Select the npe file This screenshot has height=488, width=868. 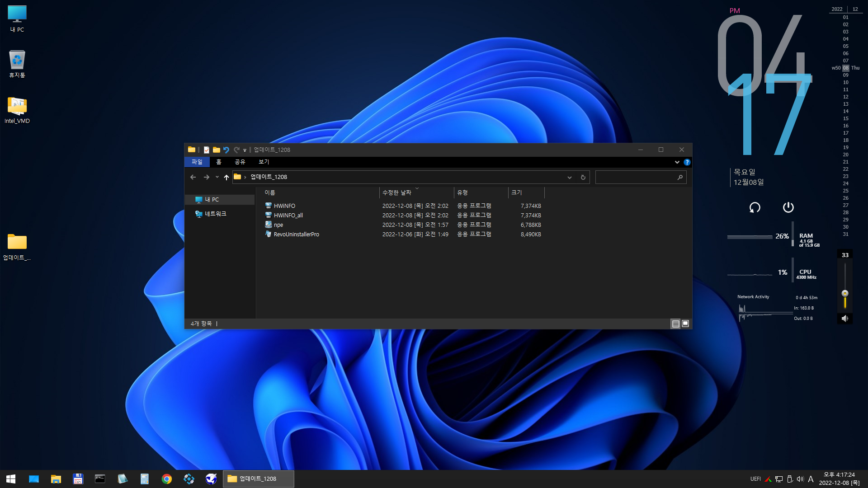click(278, 225)
